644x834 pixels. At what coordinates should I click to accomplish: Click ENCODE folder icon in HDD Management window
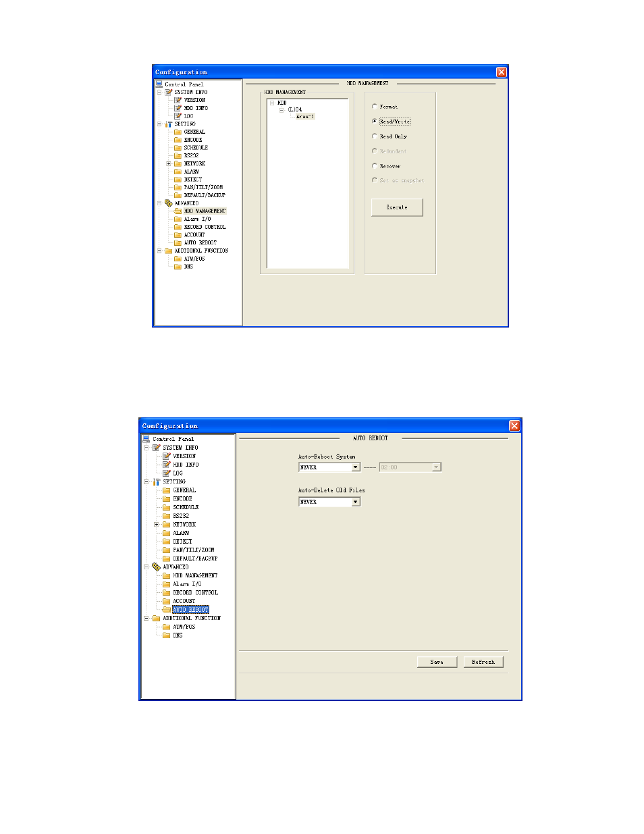(178, 140)
